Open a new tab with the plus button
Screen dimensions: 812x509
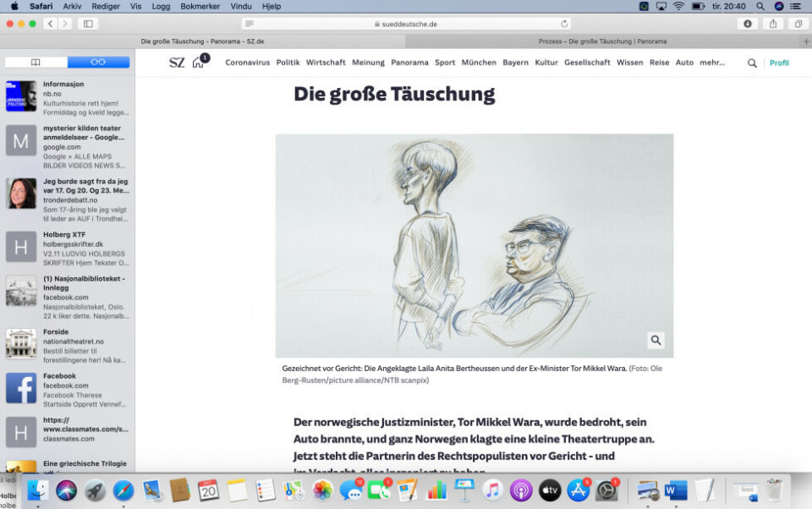[x=806, y=41]
